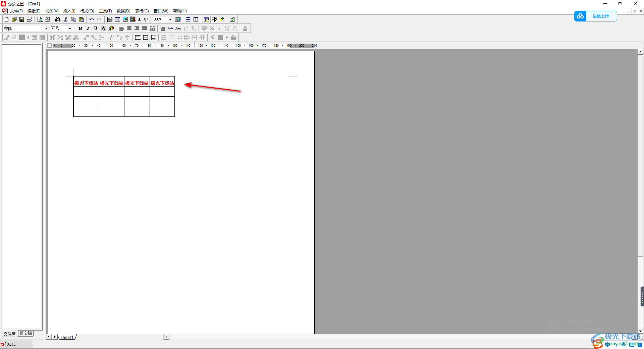The width and height of the screenshot is (644, 349).
Task: Create a new document
Action: coord(6,19)
